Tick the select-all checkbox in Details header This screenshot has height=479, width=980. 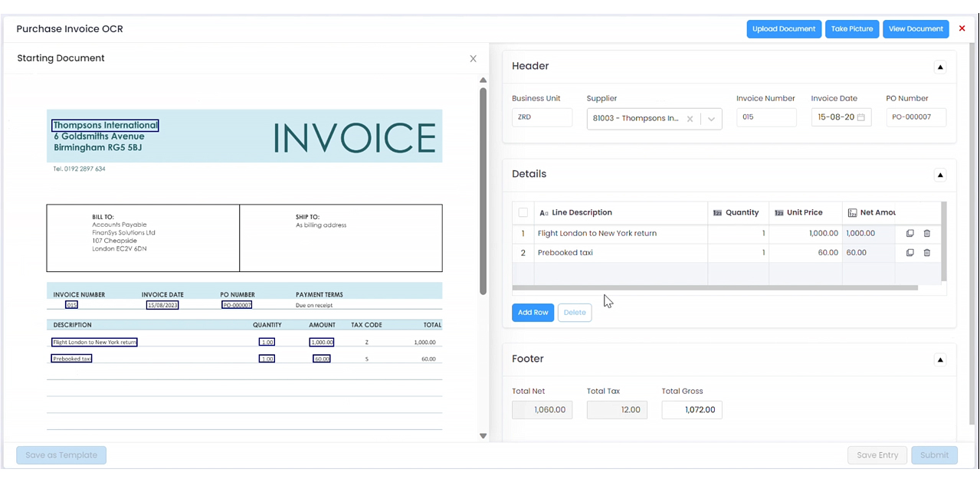(523, 212)
